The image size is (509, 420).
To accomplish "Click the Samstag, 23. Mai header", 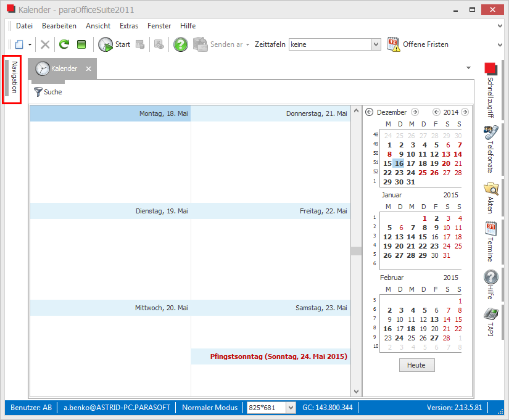I will click(x=271, y=308).
